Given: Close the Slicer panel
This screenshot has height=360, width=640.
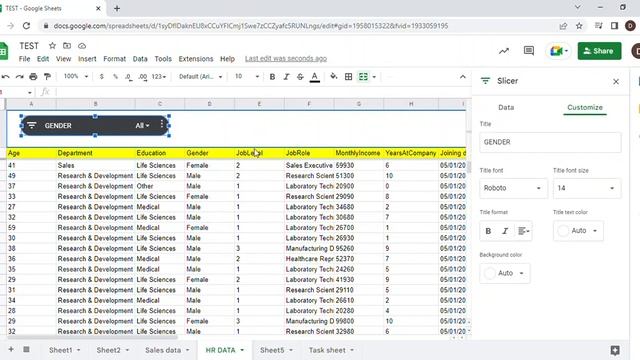Looking at the screenshot, I should 616,82.
